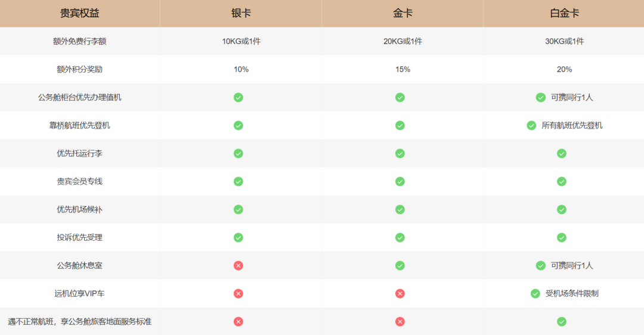644x335 pixels.
Task: Click the 金卡 check for 贵宾会员专线
Action: click(400, 181)
